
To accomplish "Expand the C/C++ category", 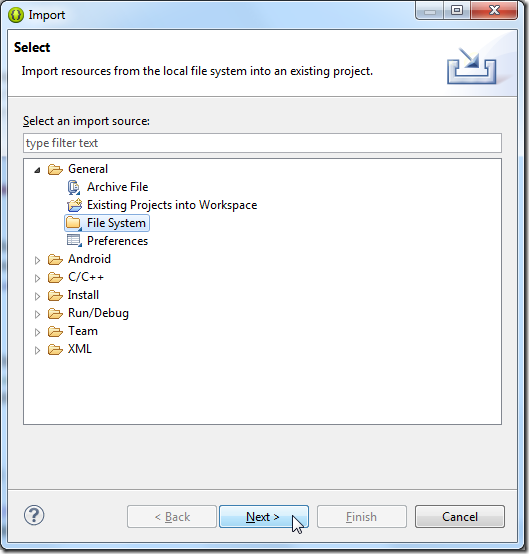I will [37, 278].
